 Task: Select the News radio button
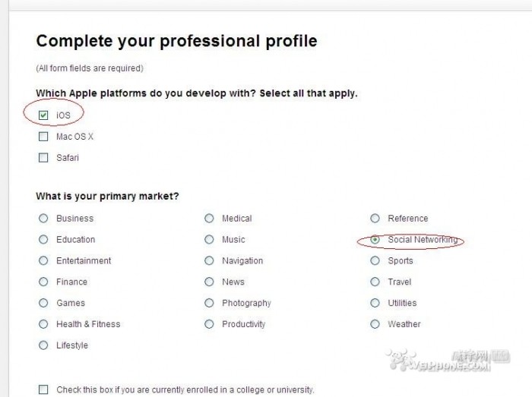(x=209, y=282)
